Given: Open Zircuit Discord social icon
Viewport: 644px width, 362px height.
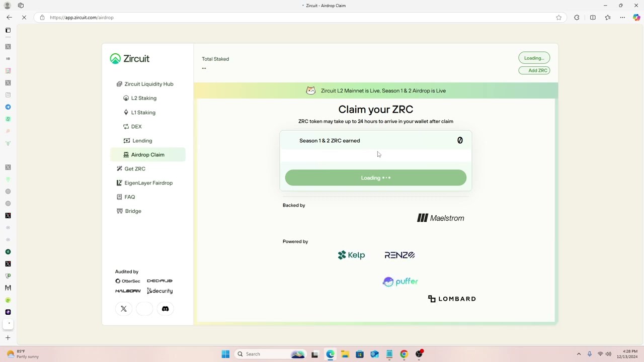Looking at the screenshot, I should pyautogui.click(x=165, y=309).
